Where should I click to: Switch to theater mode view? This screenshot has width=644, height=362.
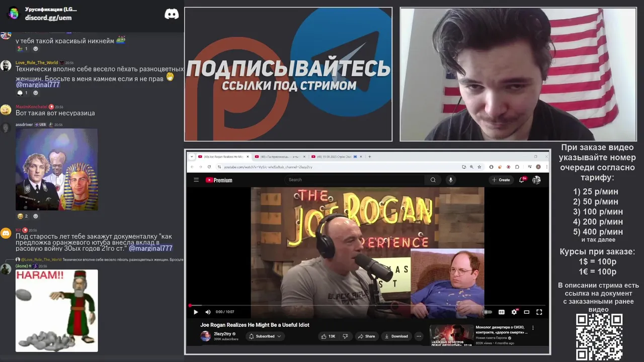(527, 312)
